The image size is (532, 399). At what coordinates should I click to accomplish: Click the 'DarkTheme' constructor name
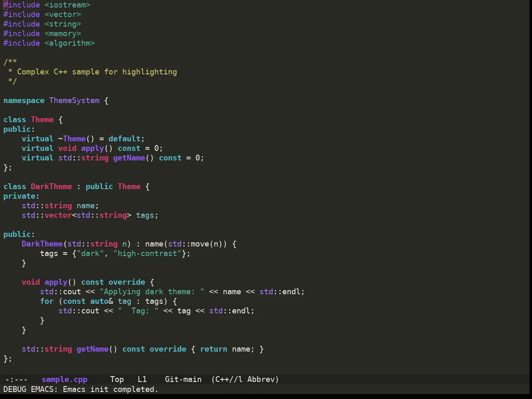(x=42, y=244)
